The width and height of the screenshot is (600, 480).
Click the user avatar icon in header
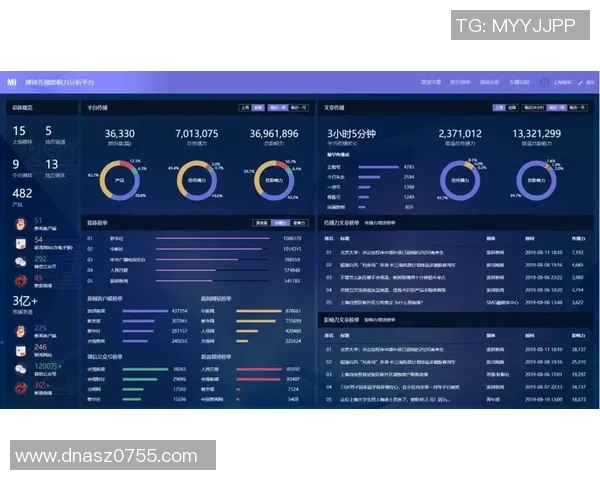545,82
